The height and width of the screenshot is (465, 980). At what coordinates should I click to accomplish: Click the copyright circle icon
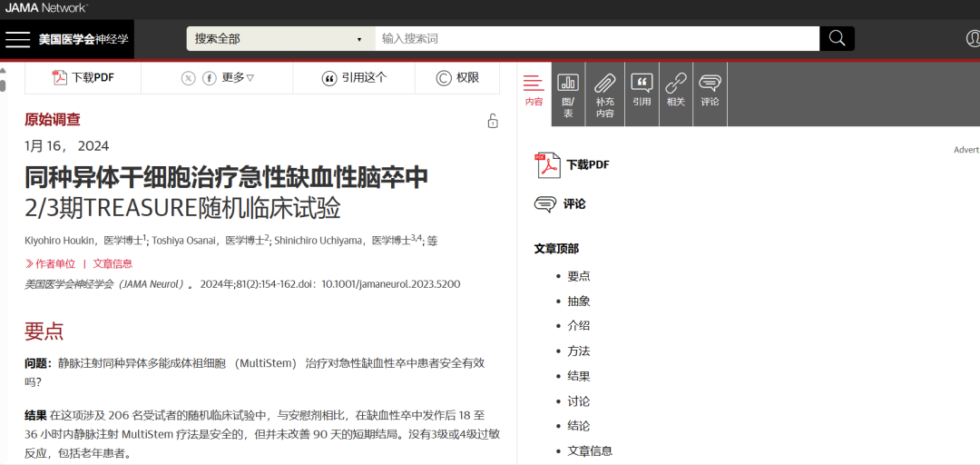tap(443, 78)
